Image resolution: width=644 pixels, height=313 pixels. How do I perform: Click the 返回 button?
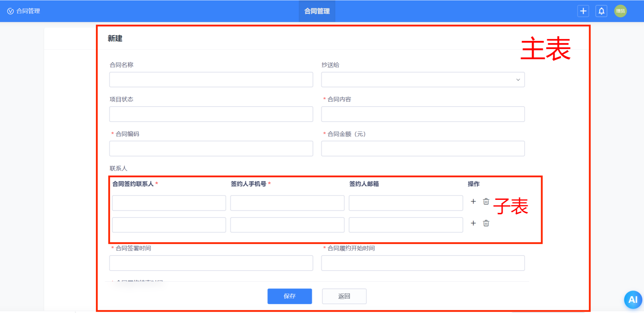344,296
